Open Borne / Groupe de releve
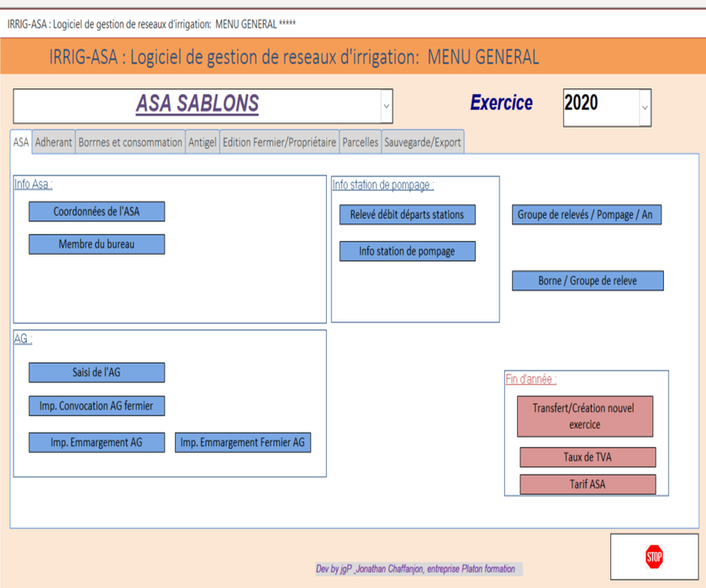This screenshot has width=706, height=588. coord(587,281)
